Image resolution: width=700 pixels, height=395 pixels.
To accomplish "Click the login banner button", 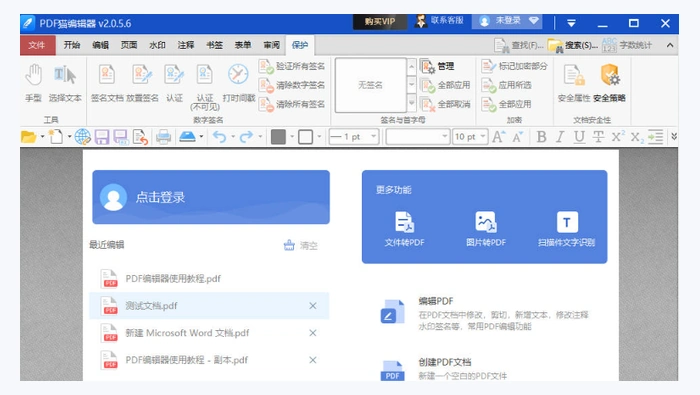I will coord(211,197).
